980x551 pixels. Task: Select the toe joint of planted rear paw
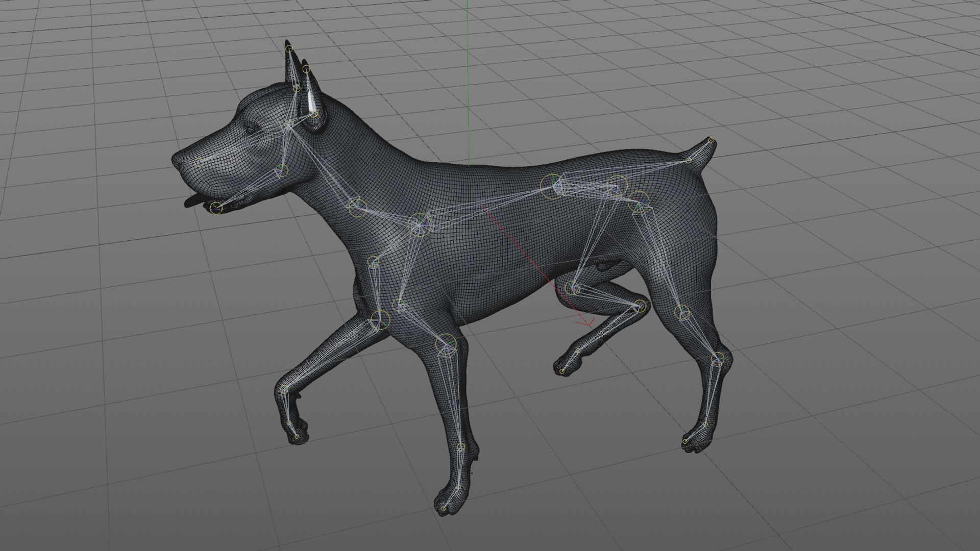coord(685,441)
